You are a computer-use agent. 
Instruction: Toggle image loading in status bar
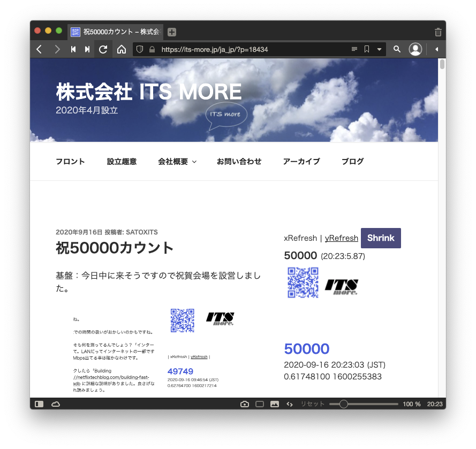point(275,404)
